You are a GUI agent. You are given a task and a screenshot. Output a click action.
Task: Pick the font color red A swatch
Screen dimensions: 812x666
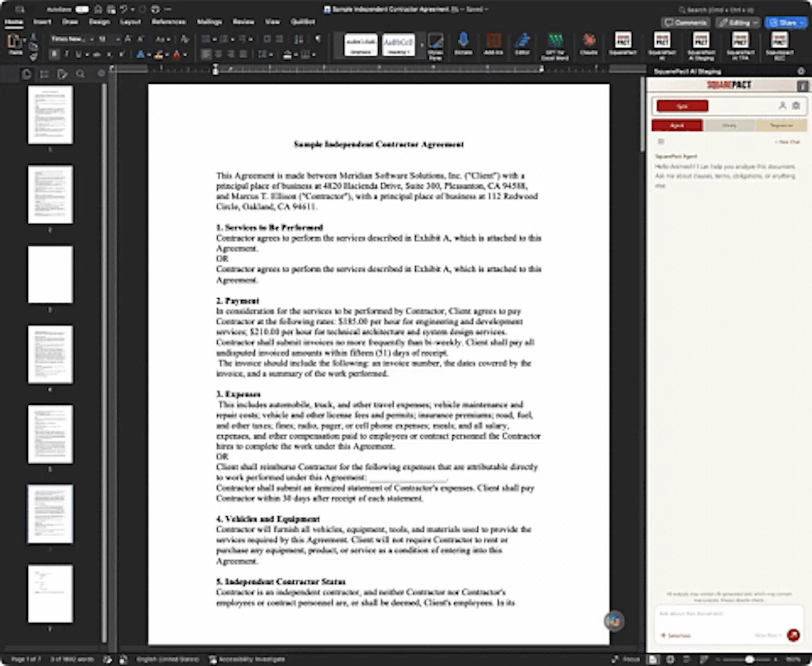point(176,54)
